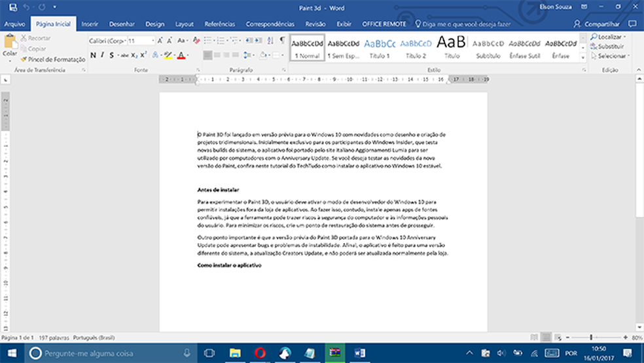This screenshot has height=363, width=644.
Task: Toggle subscript formatting
Action: click(134, 55)
